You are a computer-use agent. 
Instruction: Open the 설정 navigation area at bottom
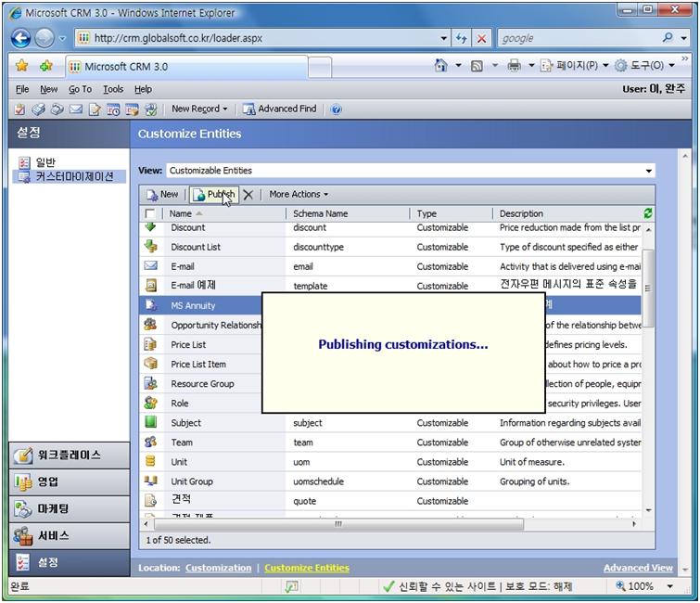(x=70, y=563)
